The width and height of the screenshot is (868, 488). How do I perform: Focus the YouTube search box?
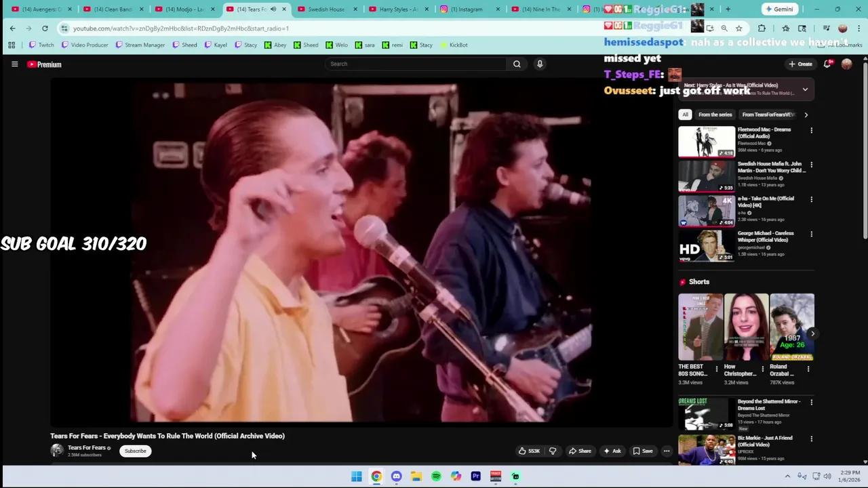(415, 64)
